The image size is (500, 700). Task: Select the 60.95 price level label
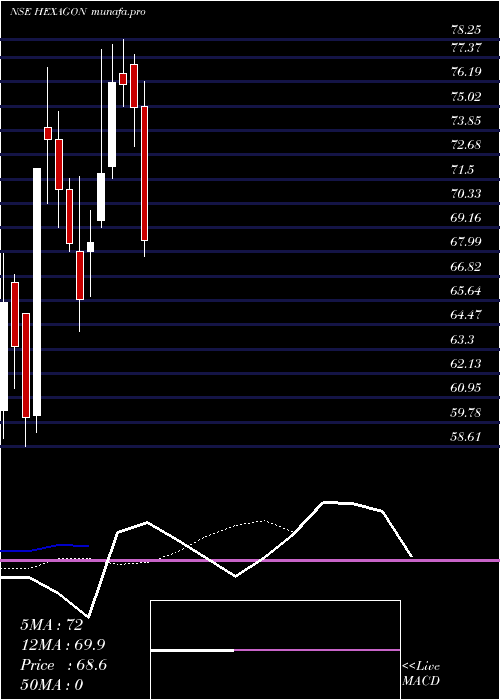point(466,388)
